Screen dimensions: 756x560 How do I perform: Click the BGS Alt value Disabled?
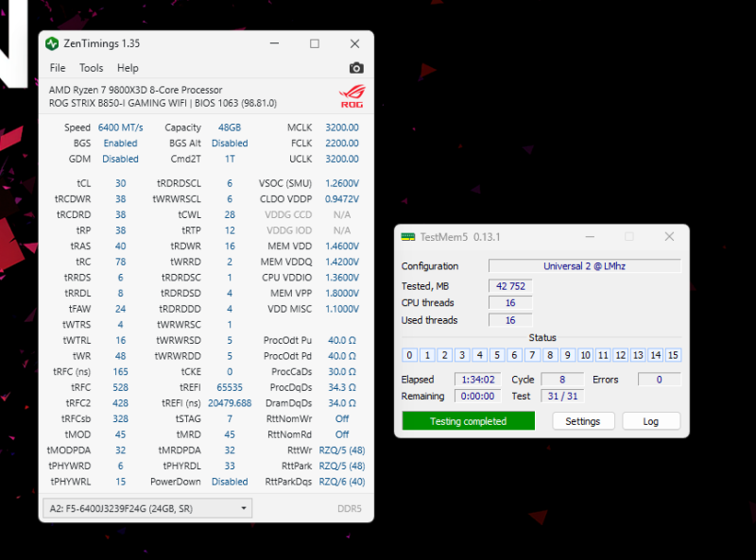(x=230, y=144)
